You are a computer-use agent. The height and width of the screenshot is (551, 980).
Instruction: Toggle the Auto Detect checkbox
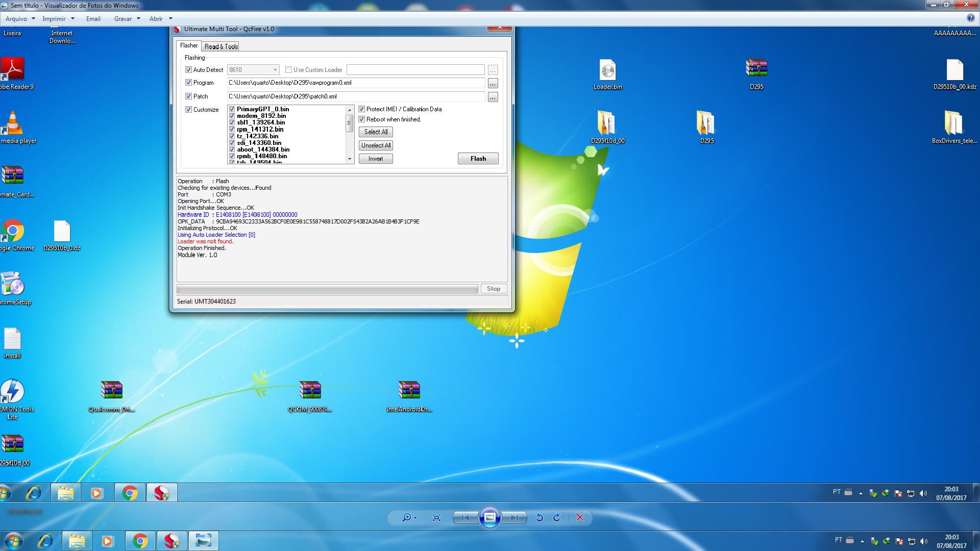click(x=188, y=70)
